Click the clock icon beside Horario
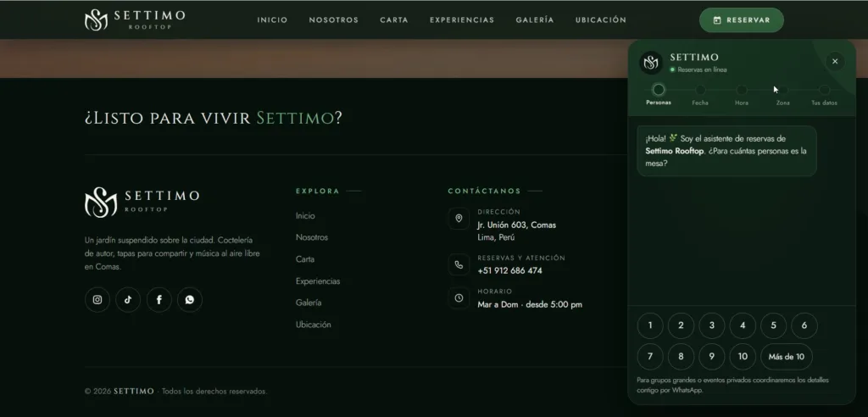 point(459,298)
